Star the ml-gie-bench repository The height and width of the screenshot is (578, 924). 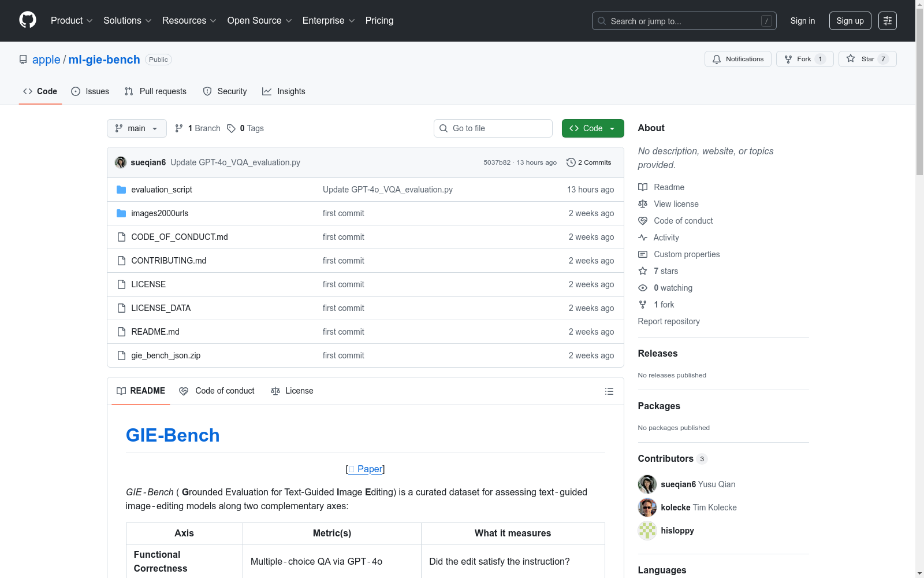tap(867, 59)
